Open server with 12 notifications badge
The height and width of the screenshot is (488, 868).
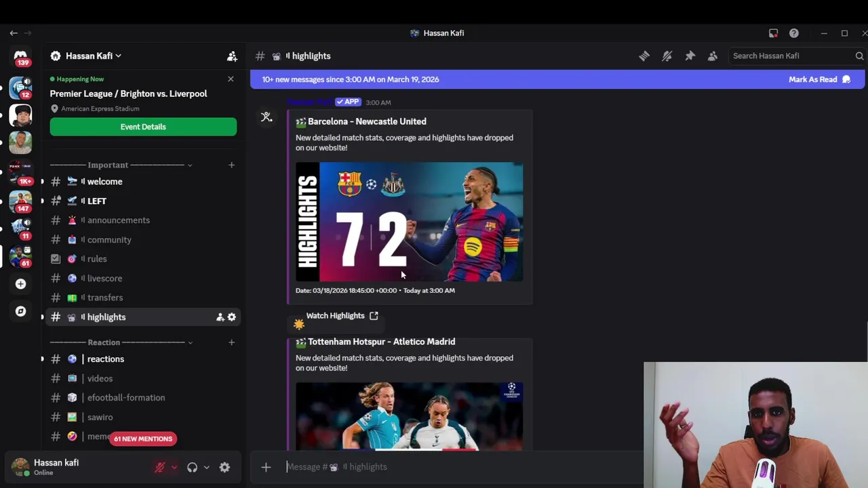coord(20,87)
